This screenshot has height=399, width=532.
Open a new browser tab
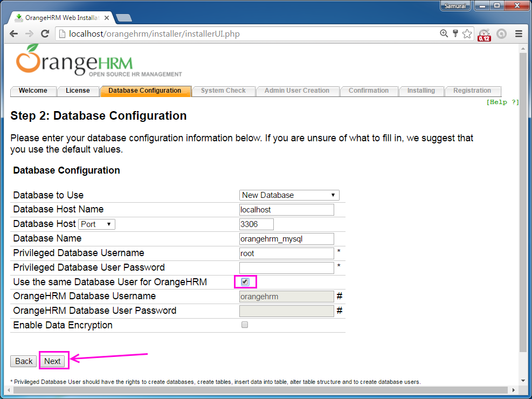(124, 18)
